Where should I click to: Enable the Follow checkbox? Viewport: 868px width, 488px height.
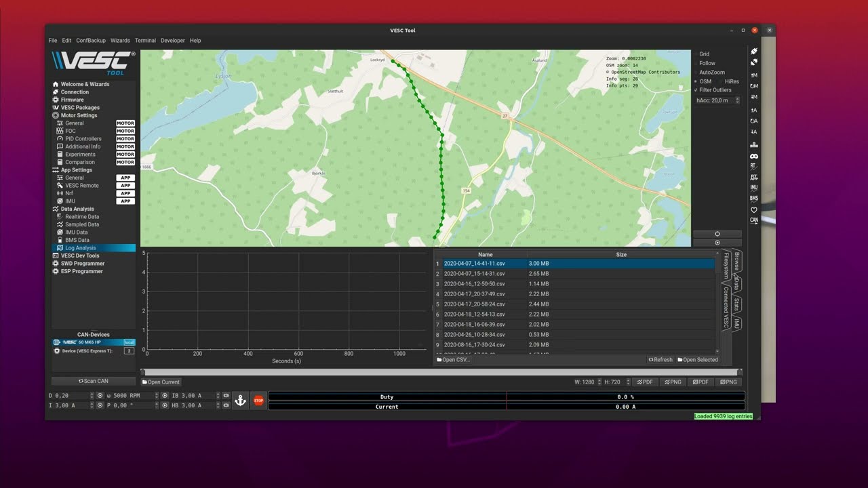(x=704, y=63)
